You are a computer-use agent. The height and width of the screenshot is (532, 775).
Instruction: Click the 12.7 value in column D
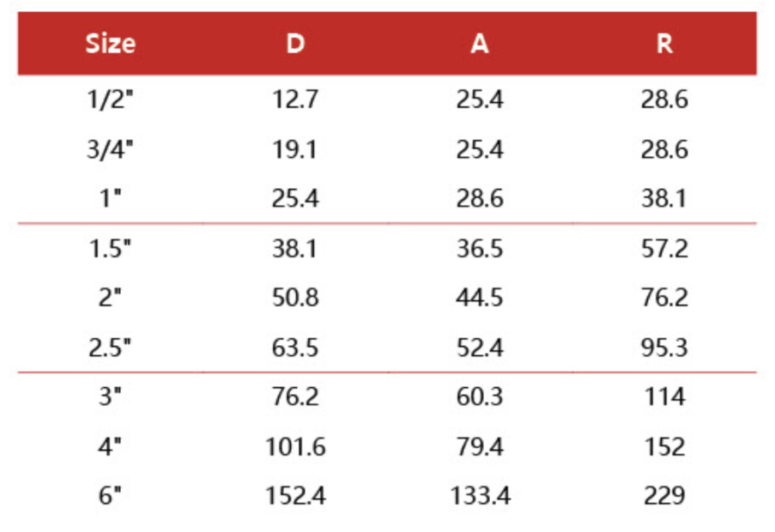tap(295, 100)
